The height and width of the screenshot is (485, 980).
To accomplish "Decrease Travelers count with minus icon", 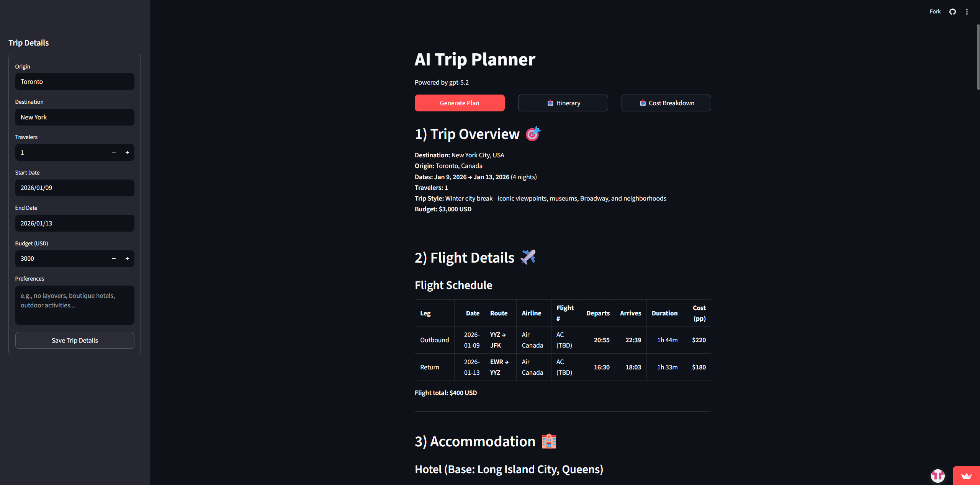I will pyautogui.click(x=114, y=152).
